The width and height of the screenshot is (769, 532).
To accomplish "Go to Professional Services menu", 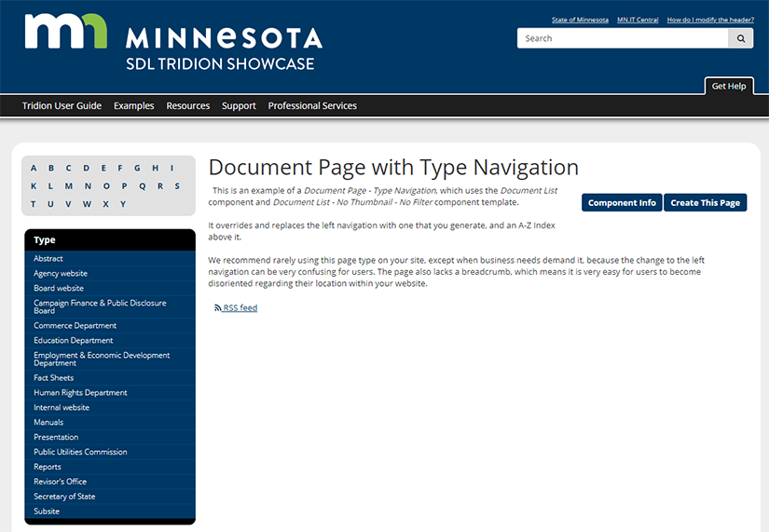I will click(312, 106).
